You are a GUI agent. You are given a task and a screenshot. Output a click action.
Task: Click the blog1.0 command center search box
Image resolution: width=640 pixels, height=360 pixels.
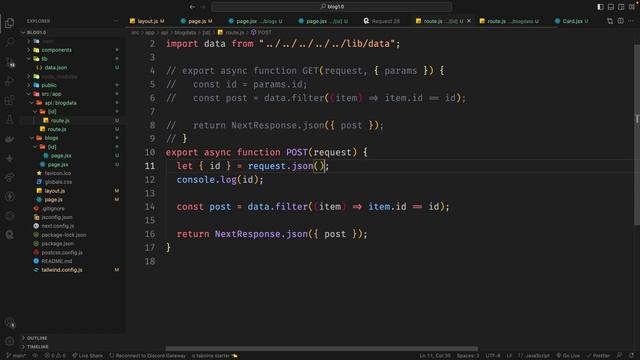[x=331, y=7]
